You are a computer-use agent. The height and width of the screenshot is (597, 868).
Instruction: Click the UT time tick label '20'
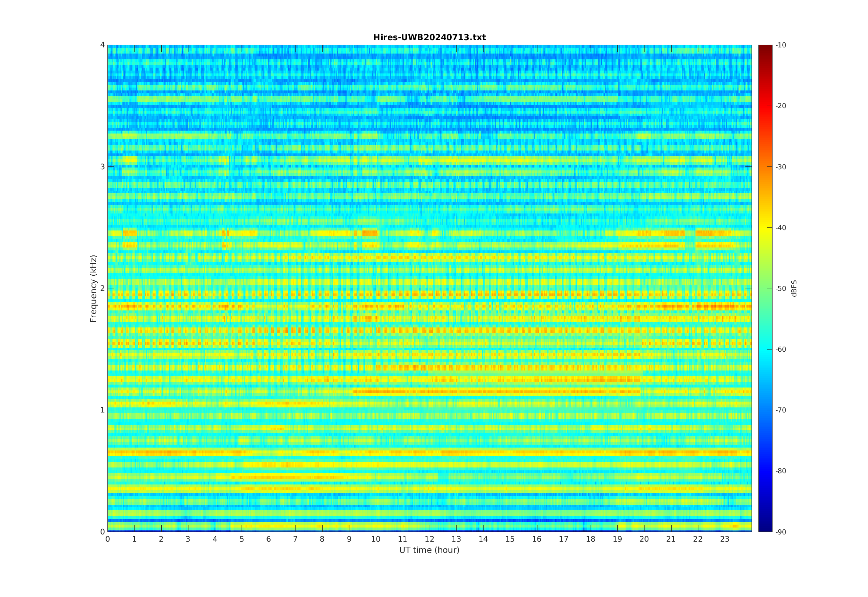644,539
